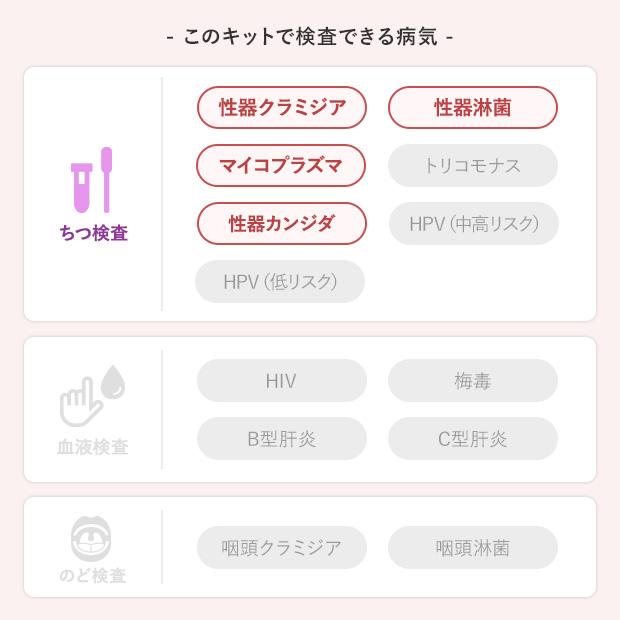Click the grayed トリコモナス pill
Screen dimensions: 620x620
pyautogui.click(x=472, y=166)
